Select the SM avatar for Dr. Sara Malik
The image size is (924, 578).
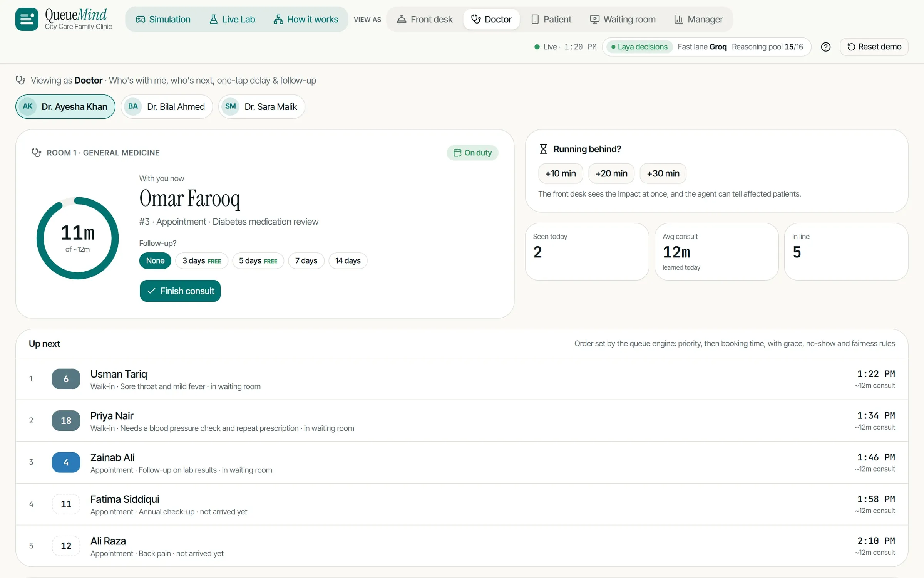point(230,106)
